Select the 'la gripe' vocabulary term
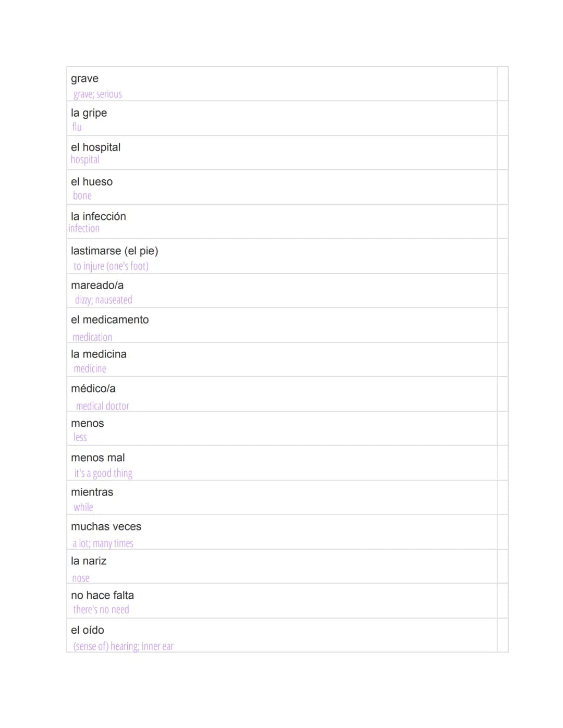Screen dimensions: 563x728 (89, 113)
